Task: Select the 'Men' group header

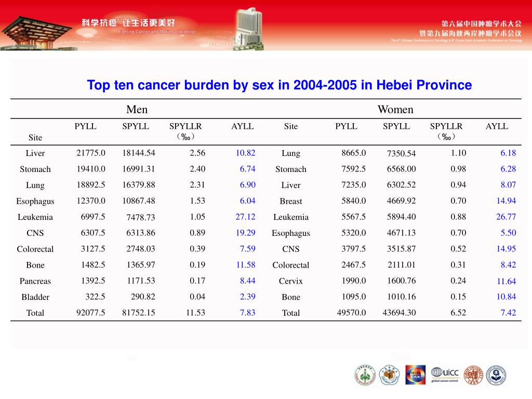Action: (x=137, y=109)
